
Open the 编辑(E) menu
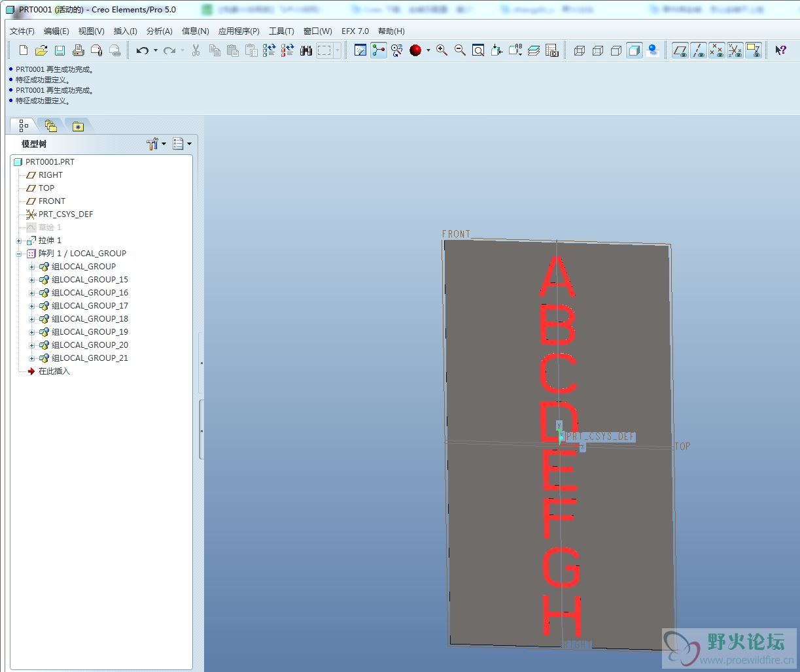coord(56,31)
